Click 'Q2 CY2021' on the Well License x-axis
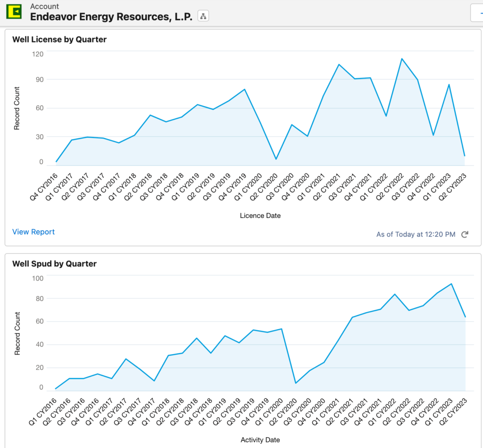The height and width of the screenshot is (448, 483). pos(326,187)
